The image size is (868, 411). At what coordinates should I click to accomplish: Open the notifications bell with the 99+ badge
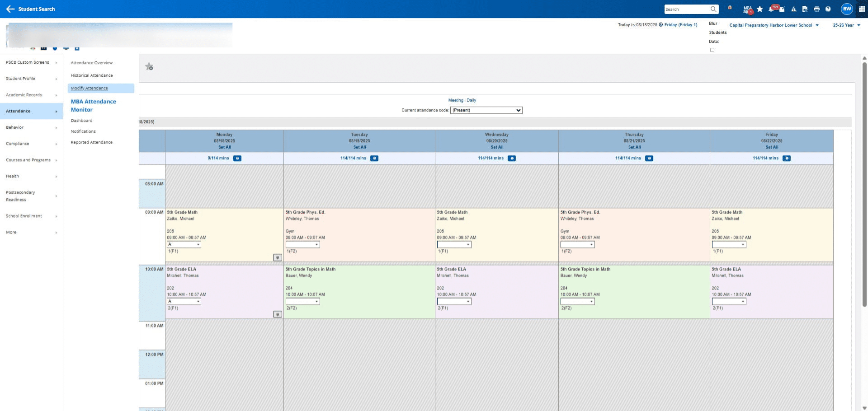click(x=772, y=9)
